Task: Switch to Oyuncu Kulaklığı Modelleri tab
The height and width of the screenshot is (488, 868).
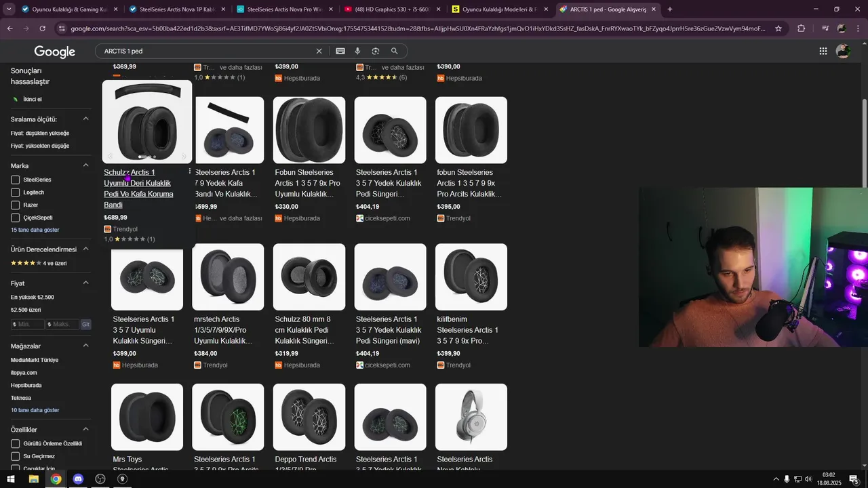Action: coord(499,9)
